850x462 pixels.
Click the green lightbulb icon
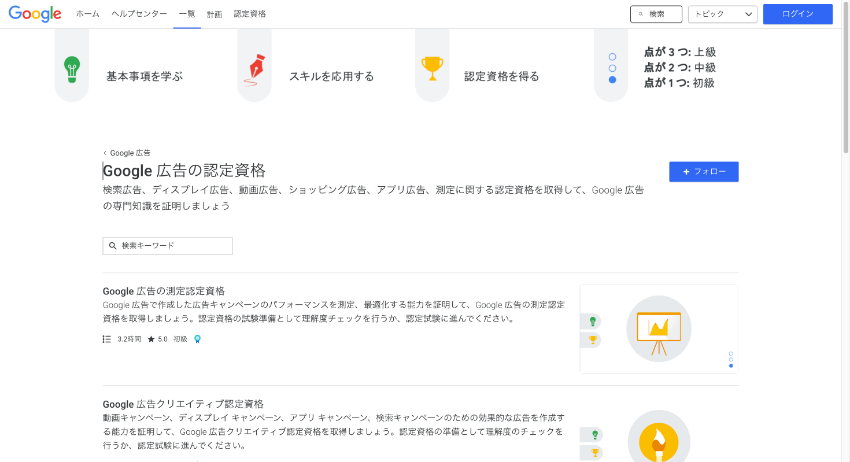(72, 69)
